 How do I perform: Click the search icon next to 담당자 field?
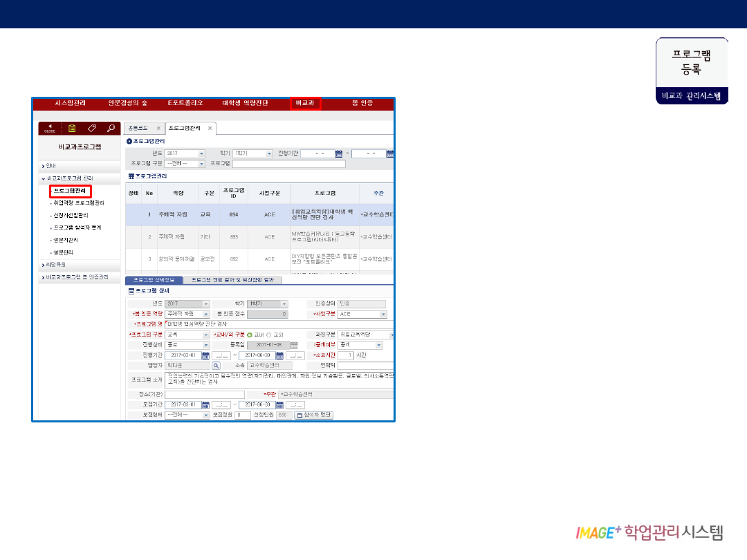click(x=216, y=365)
